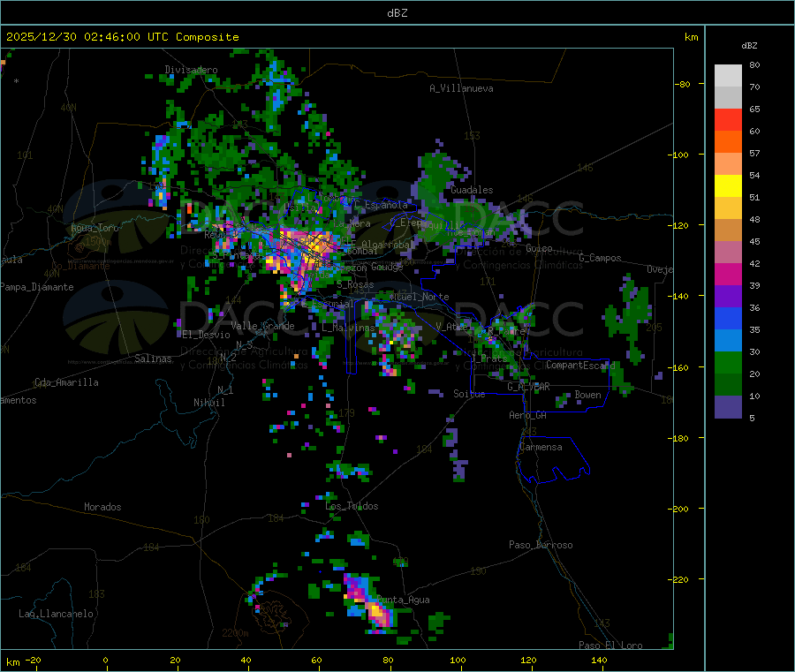Click the Soitue location label

[x=469, y=394]
